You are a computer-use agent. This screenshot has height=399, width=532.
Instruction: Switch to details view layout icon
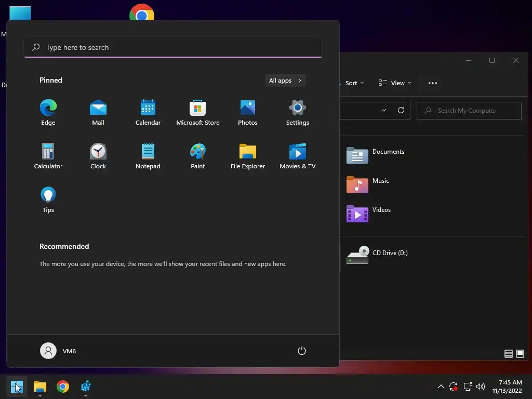pyautogui.click(x=508, y=354)
